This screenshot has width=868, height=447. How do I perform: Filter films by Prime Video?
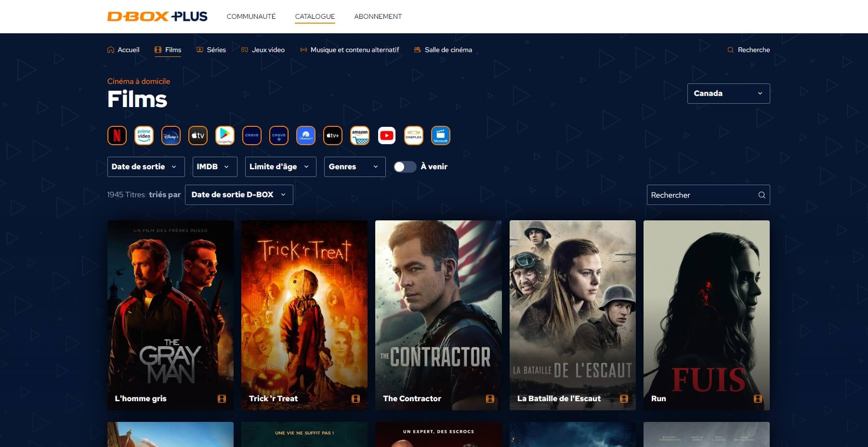tap(144, 135)
